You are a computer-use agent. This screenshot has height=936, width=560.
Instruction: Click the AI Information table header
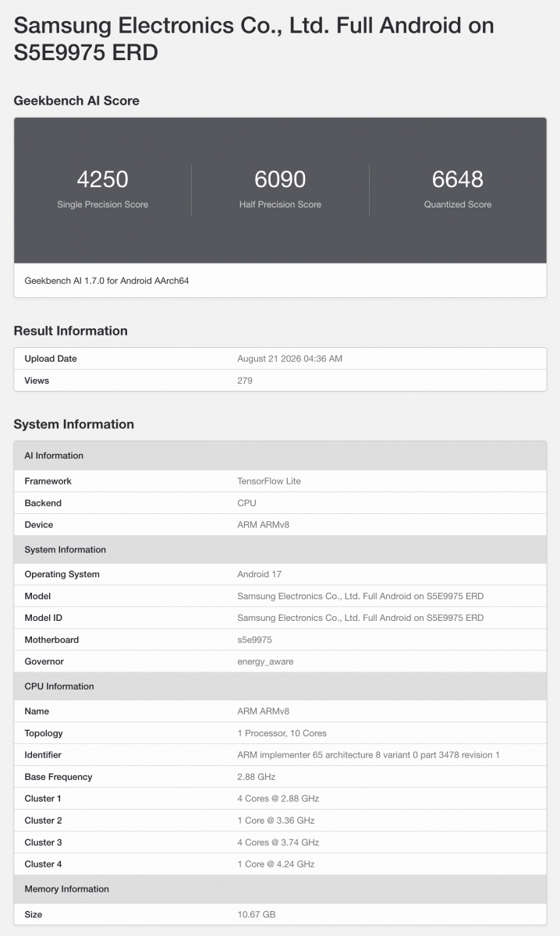(280, 456)
